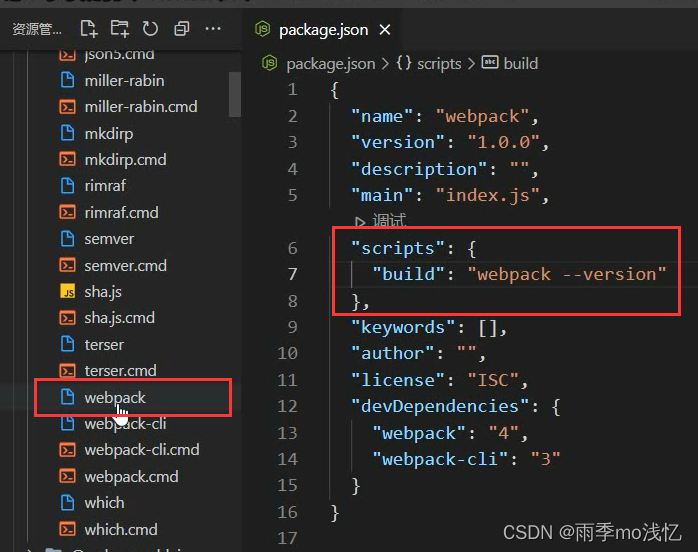Open the miller-rabin.cmd file

pyautogui.click(x=141, y=107)
